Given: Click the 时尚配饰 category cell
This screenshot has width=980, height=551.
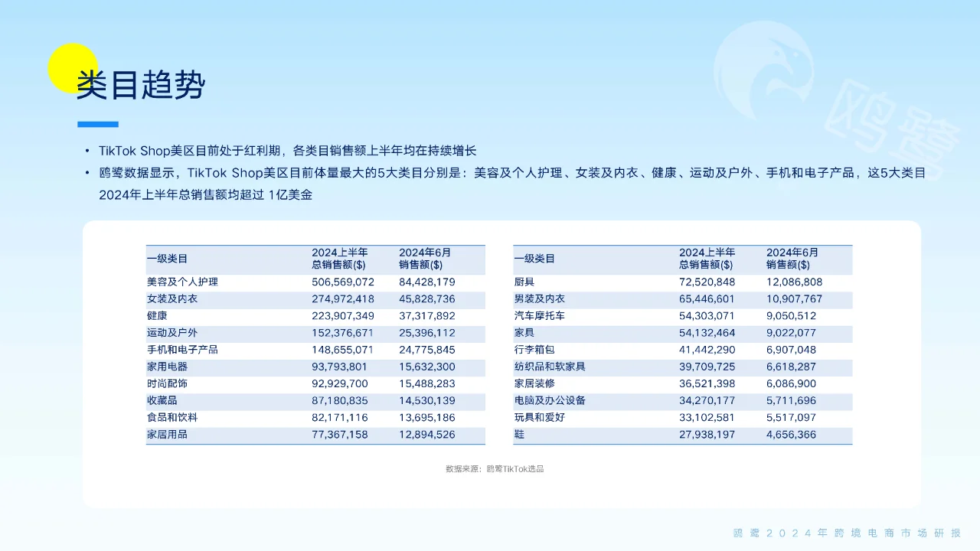Looking at the screenshot, I should point(167,383).
